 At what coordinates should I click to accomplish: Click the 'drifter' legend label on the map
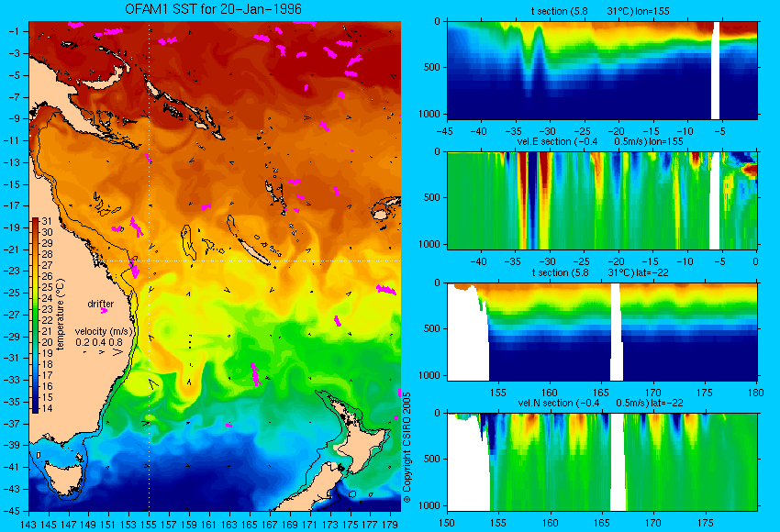tap(101, 304)
